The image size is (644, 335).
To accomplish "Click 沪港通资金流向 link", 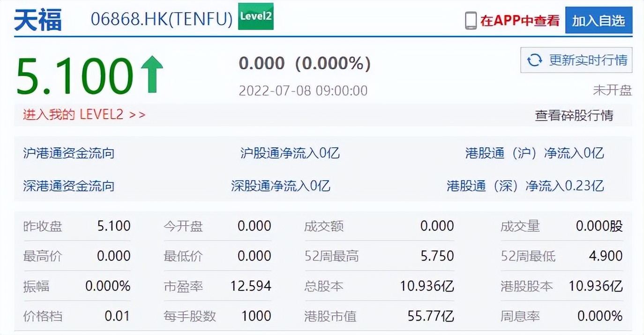I will [69, 153].
